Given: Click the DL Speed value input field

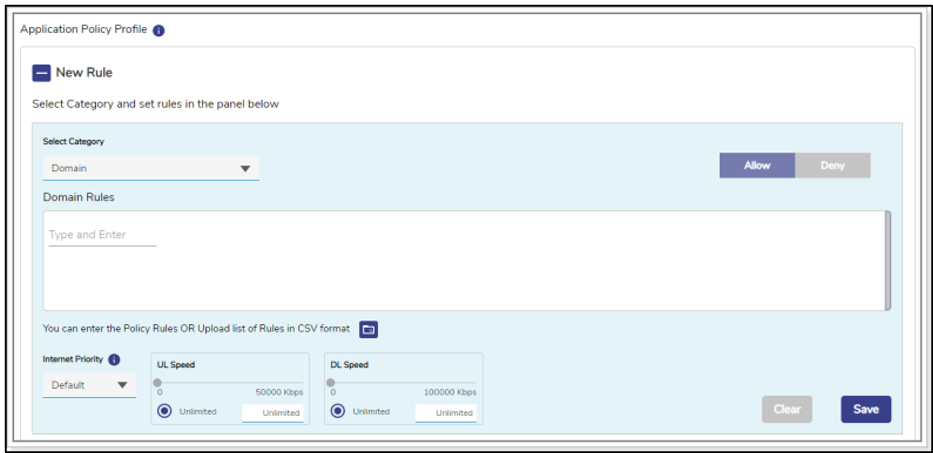Looking at the screenshot, I should point(446,412).
